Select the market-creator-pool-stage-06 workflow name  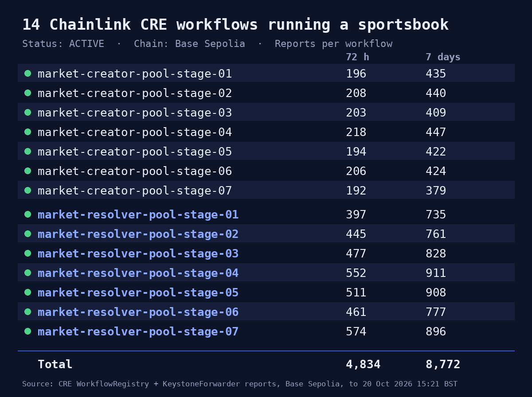tap(135, 171)
